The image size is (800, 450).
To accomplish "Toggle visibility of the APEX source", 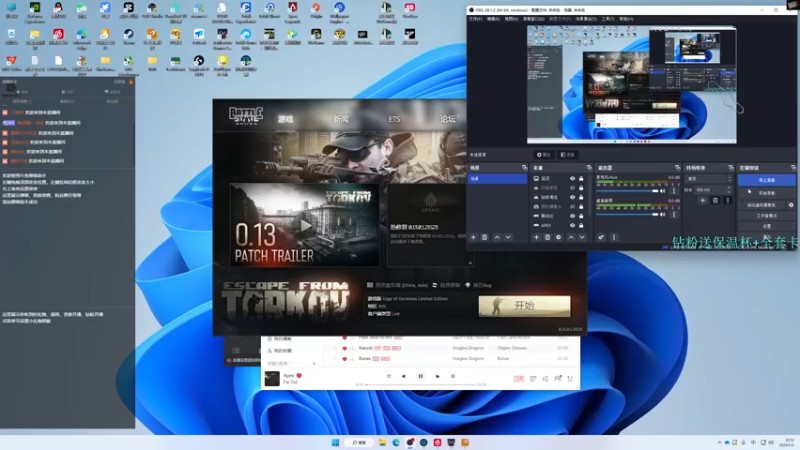I will point(572,226).
